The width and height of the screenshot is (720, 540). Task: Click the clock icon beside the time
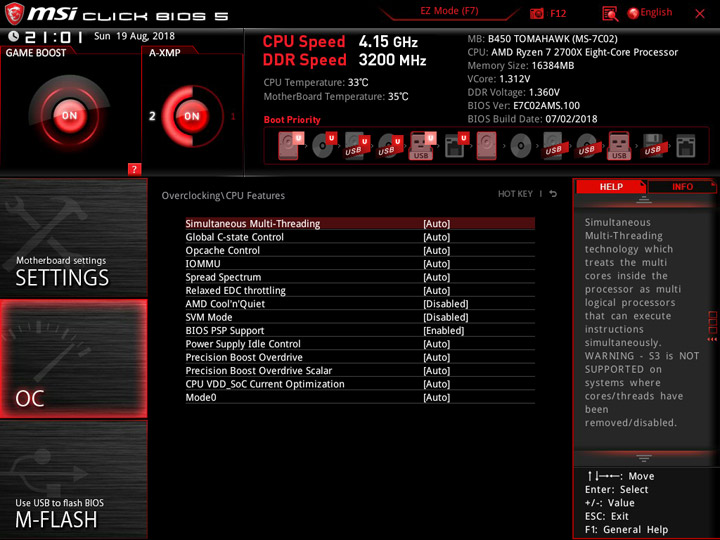pyautogui.click(x=13, y=36)
